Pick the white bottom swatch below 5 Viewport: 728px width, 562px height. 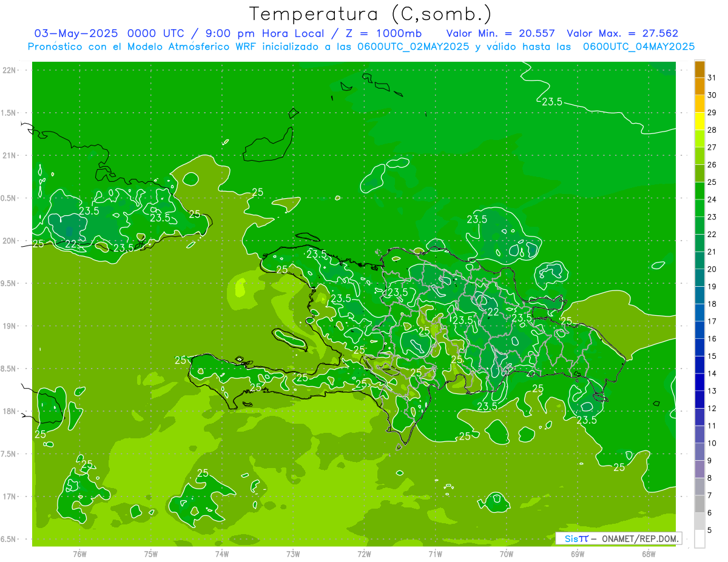coord(699,539)
